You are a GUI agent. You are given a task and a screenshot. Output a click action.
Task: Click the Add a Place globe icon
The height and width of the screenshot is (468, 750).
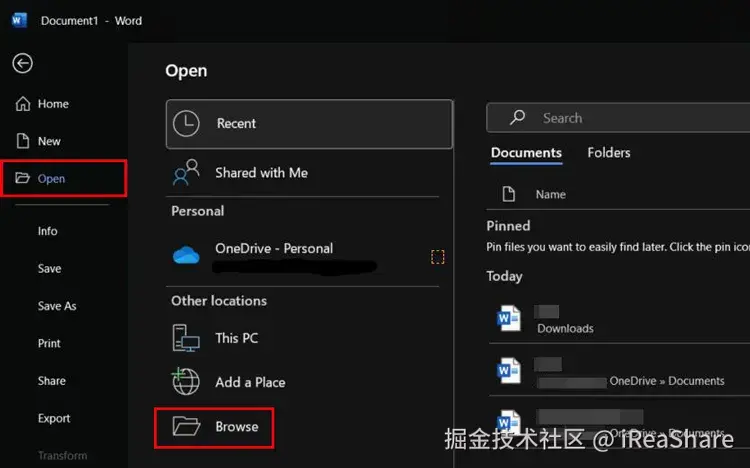(x=185, y=381)
